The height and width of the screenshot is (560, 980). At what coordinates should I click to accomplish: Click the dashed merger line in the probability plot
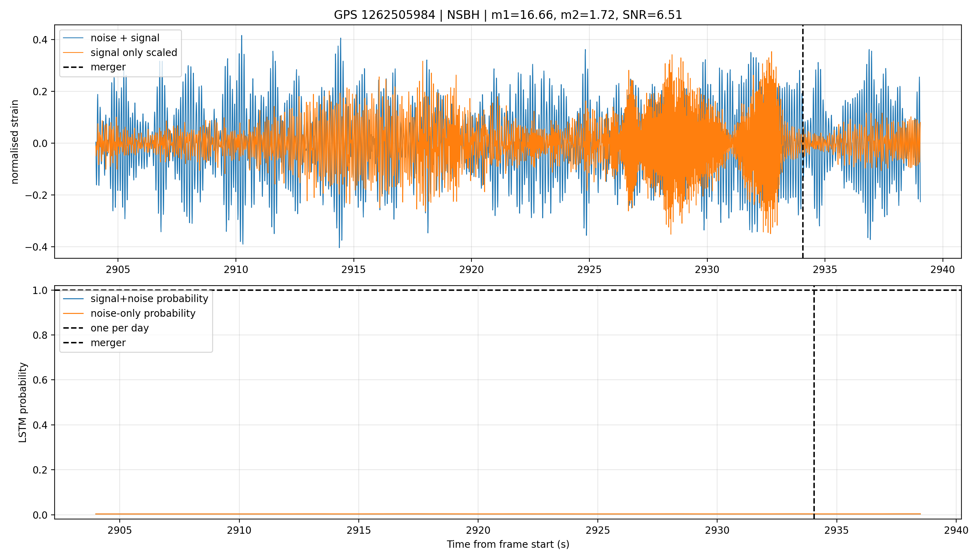pyautogui.click(x=814, y=404)
